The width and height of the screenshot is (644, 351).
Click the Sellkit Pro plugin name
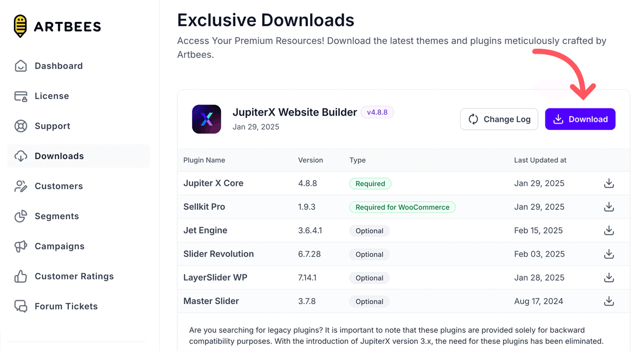pyautogui.click(x=204, y=207)
